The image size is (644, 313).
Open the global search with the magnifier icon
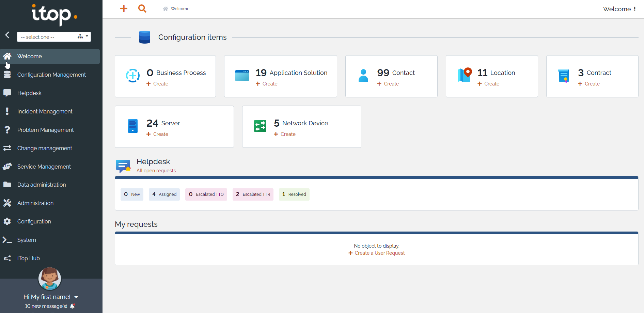(x=142, y=9)
